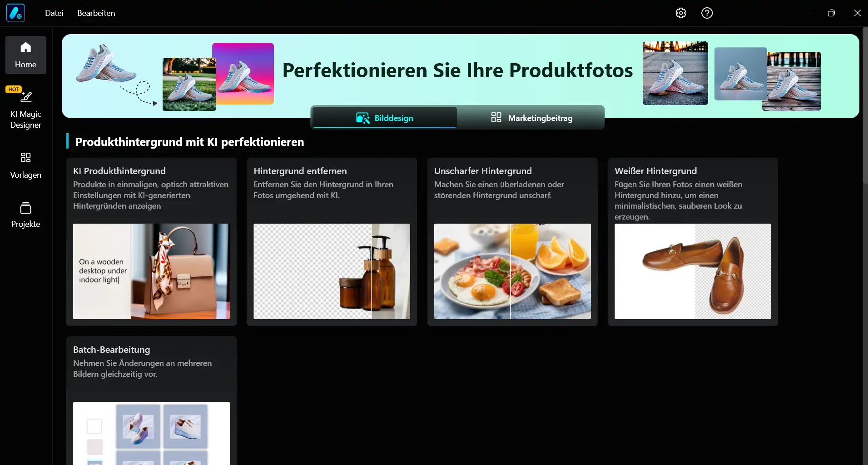Click the breakfast plate preview thumbnail

pos(512,271)
